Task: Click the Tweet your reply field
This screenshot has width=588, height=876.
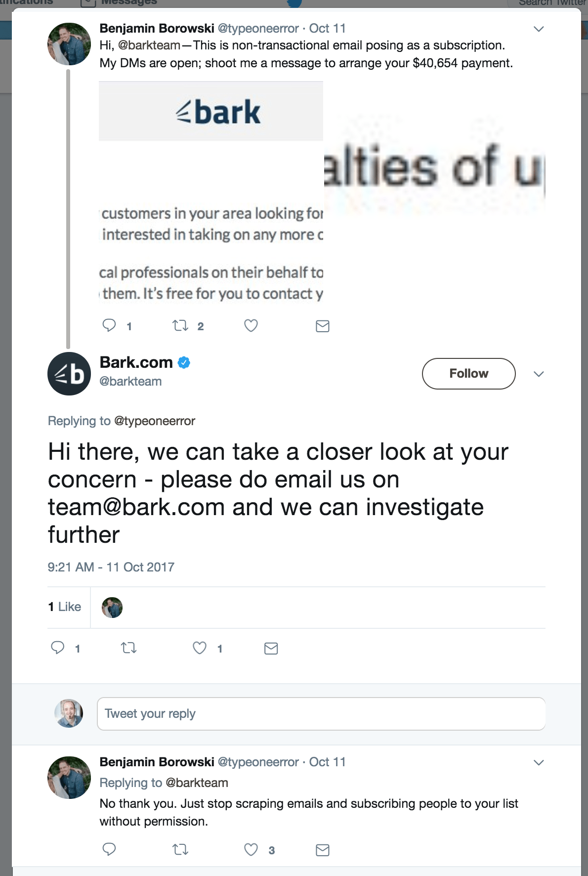Action: coord(321,713)
